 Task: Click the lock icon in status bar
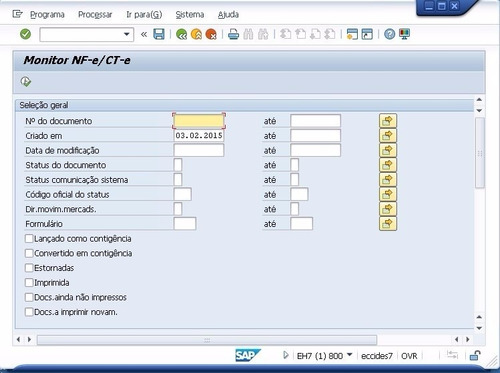tap(475, 355)
